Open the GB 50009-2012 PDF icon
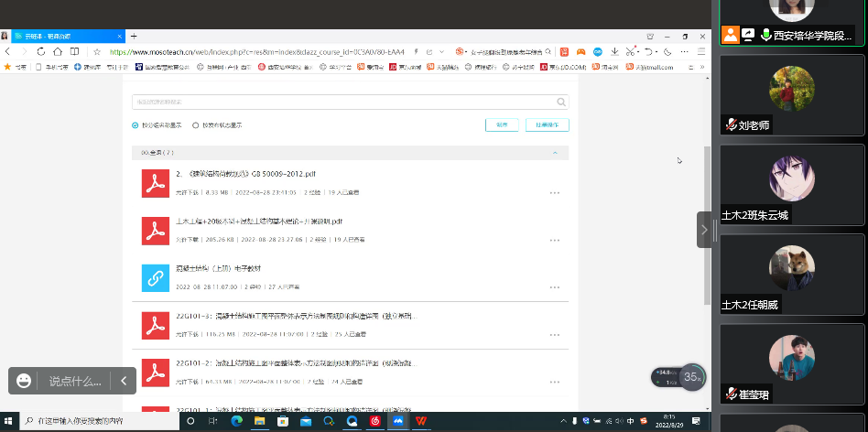The height and width of the screenshot is (432, 868). point(154,184)
